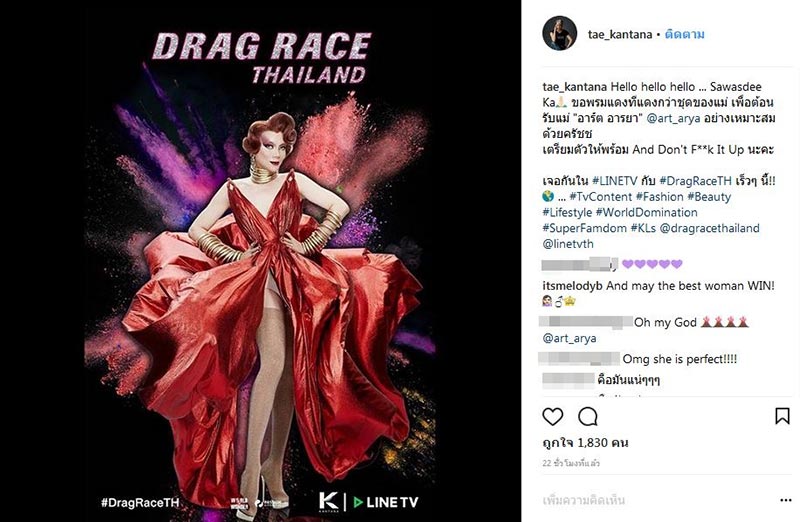Screen dimensions: 800x522
Task: Open the #SuperFamdom hashtag
Action: [x=584, y=228]
